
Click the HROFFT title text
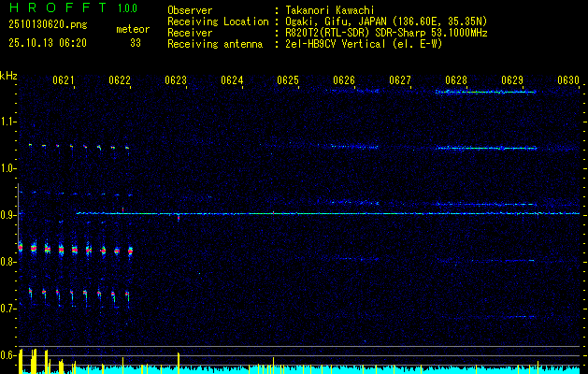[x=57, y=7]
